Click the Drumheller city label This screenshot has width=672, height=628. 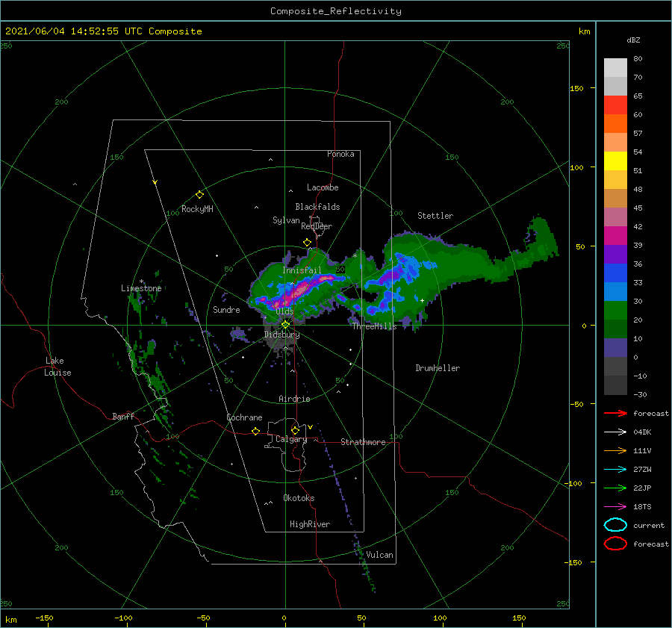pos(438,368)
